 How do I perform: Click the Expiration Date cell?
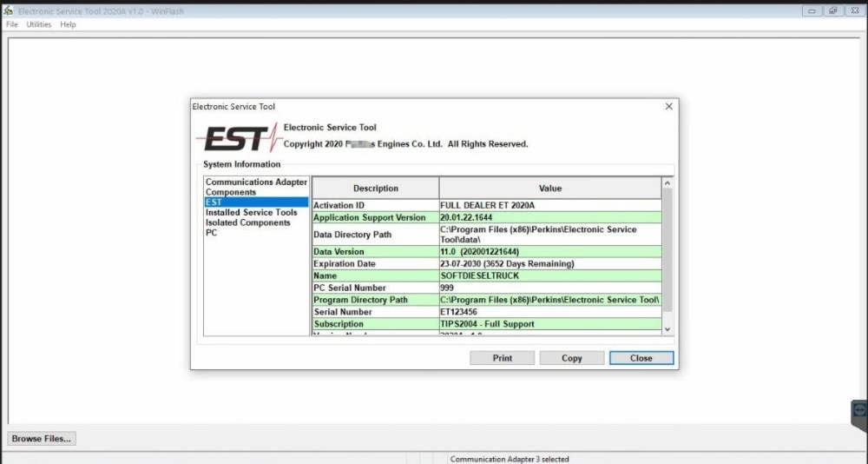pyautogui.click(x=376, y=264)
